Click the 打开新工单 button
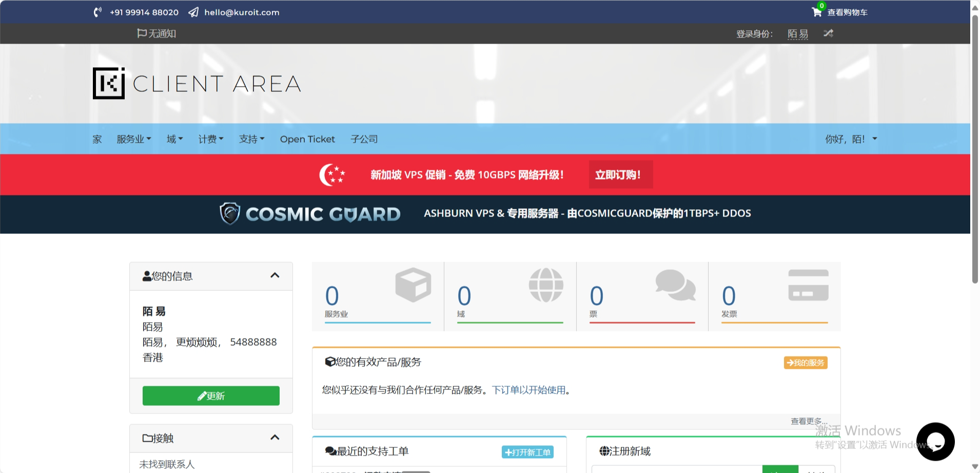980x473 pixels. coord(527,452)
